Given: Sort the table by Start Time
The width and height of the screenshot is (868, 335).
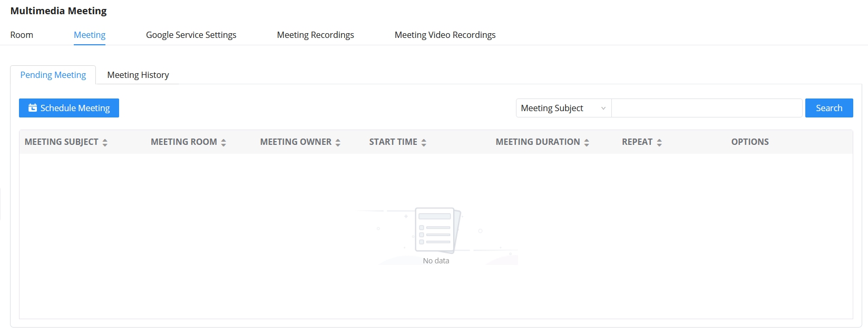Looking at the screenshot, I should tap(424, 142).
